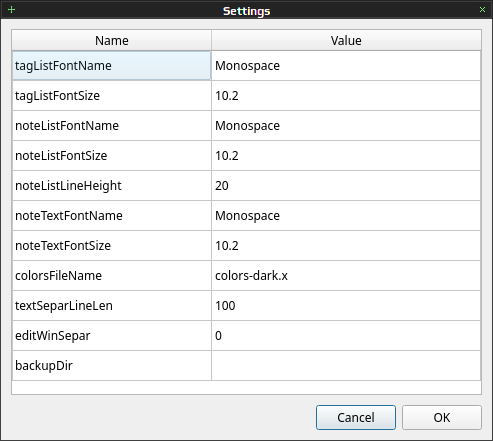Click the value 100 for textSeparLineLen

tap(346, 306)
